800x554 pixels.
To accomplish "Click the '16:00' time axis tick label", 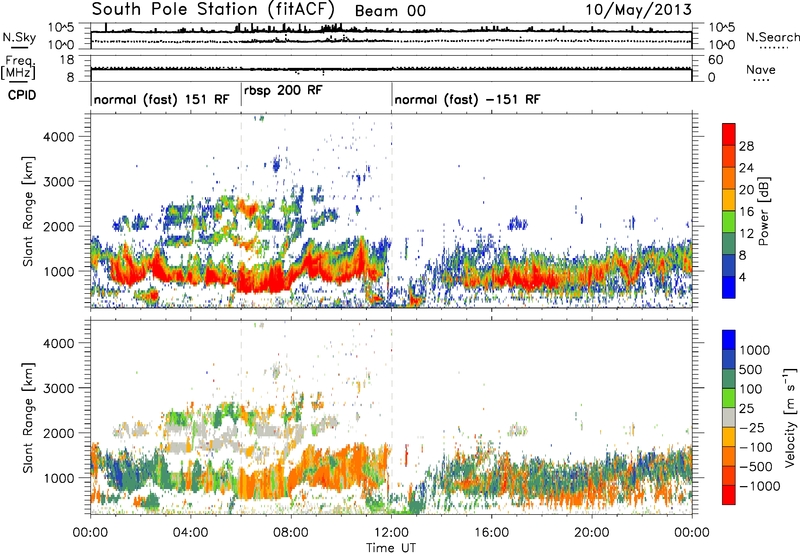I will (491, 533).
